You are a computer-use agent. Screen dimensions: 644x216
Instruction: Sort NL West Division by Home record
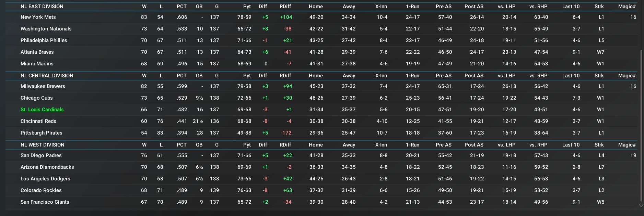click(315, 145)
